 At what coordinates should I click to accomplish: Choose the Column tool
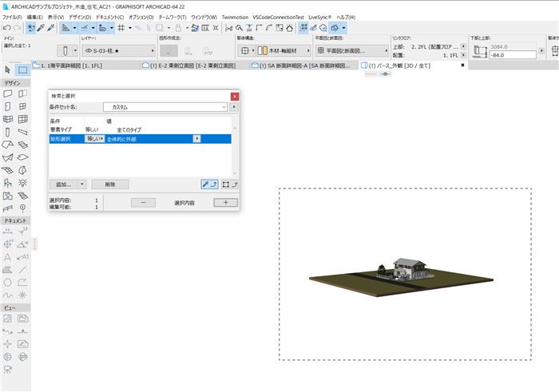pos(7,133)
